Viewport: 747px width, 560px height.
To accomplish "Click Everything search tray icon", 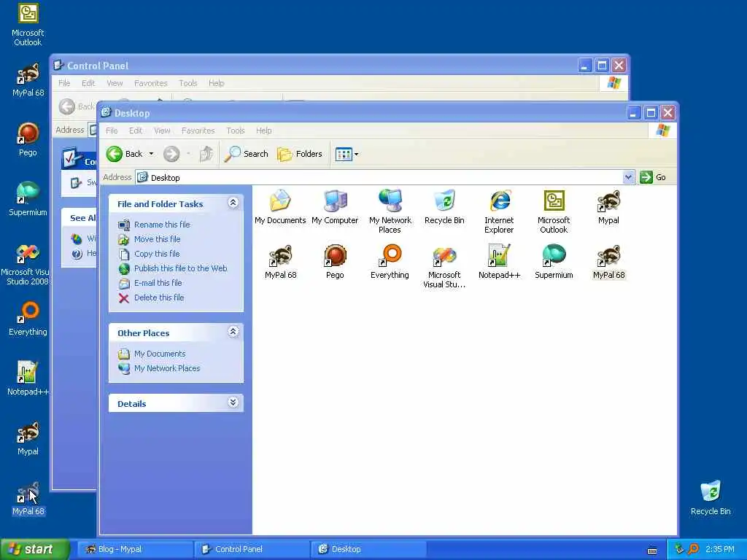I will 694,549.
